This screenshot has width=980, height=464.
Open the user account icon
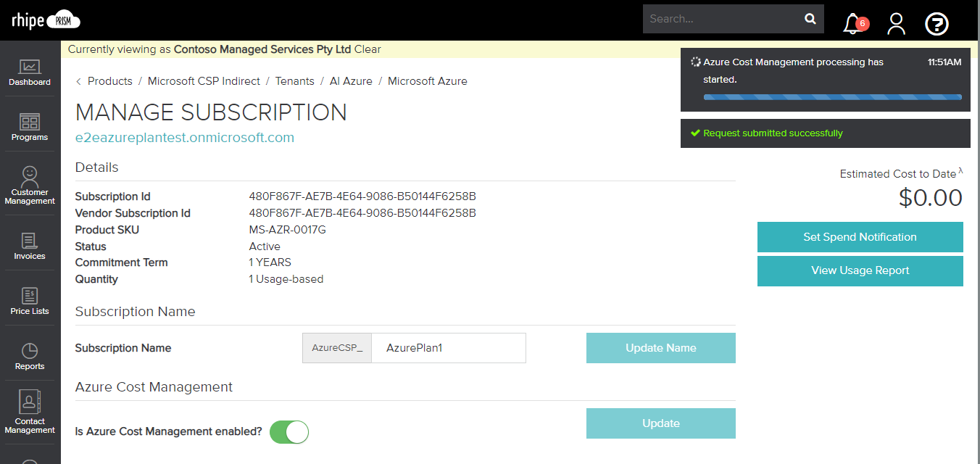coord(896,23)
